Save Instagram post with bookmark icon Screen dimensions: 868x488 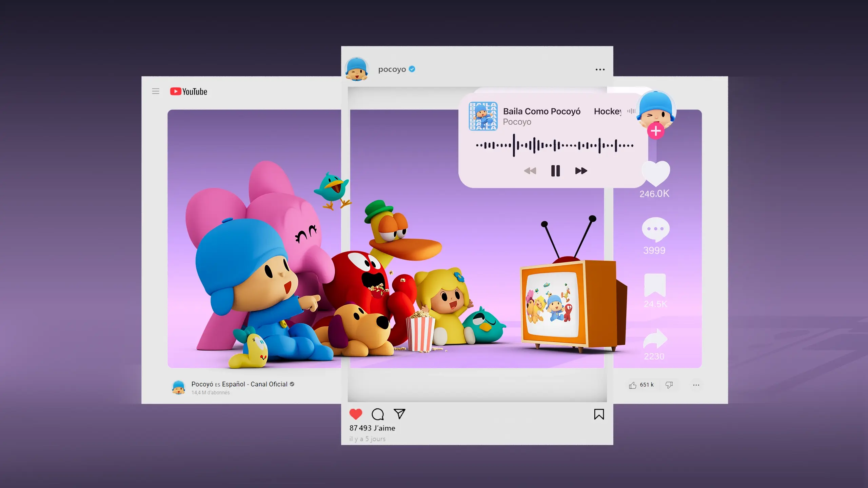tap(599, 414)
